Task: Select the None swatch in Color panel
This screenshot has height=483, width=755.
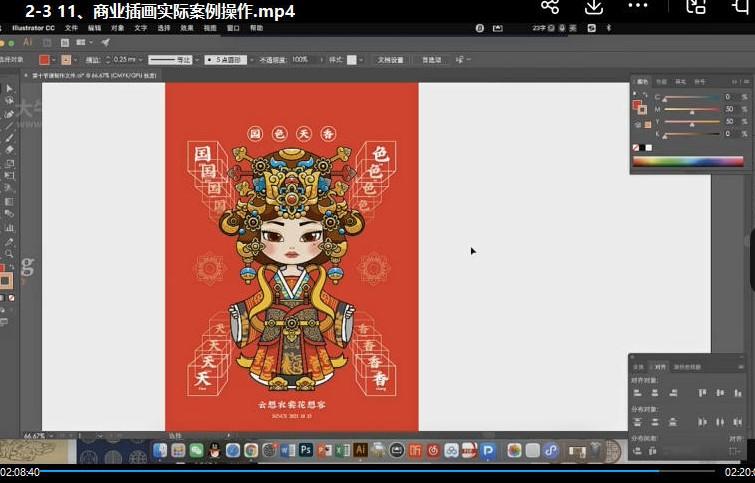Action: [x=636, y=148]
